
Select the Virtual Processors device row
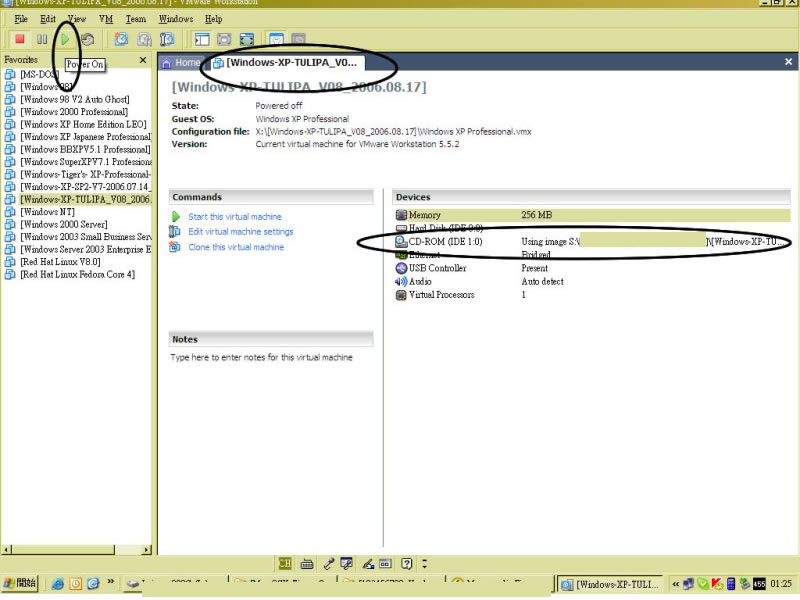[592, 294]
